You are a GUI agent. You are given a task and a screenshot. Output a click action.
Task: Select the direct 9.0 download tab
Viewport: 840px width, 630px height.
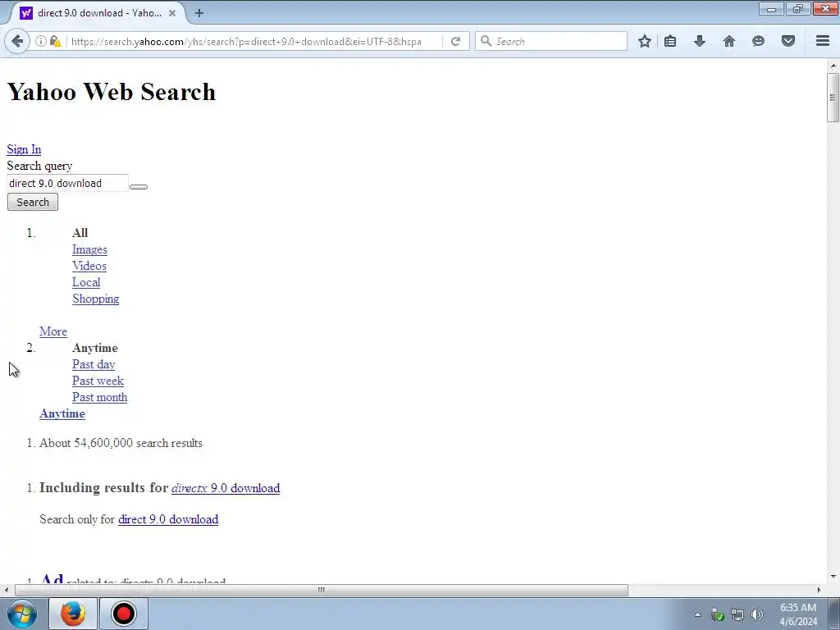click(98, 13)
